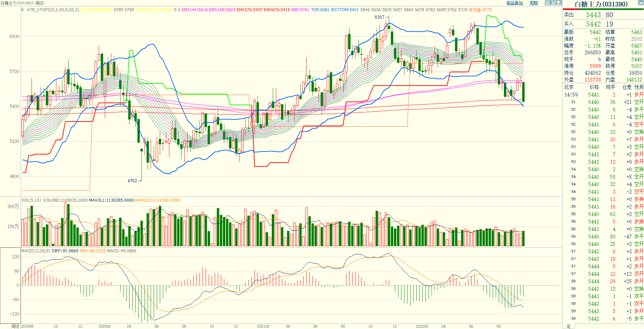Click the left arrow navigation icon
The image size is (644, 329).
point(547,3)
